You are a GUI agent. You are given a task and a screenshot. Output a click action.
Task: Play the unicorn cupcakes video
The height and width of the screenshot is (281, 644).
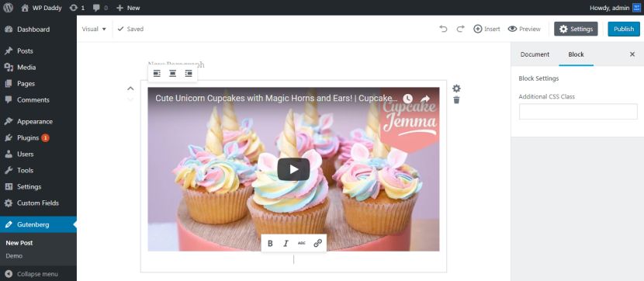(293, 169)
